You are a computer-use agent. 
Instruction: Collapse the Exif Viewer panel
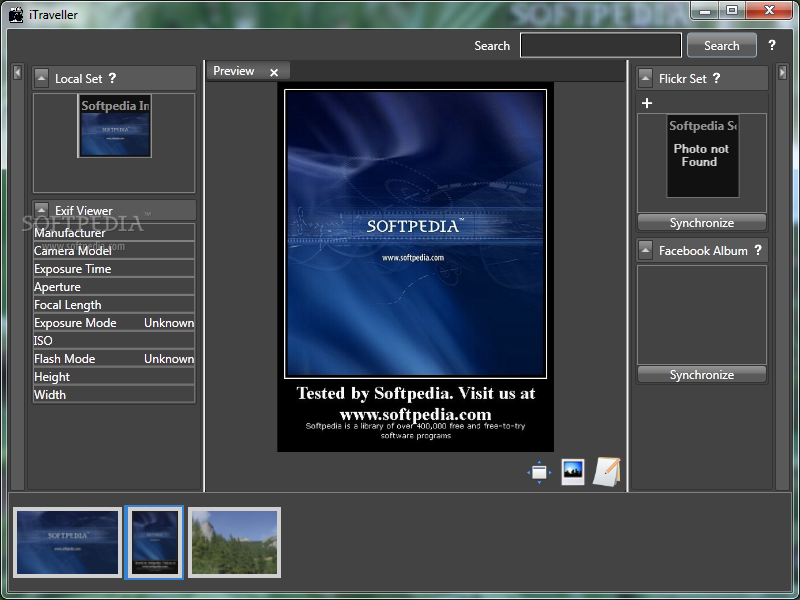point(41,210)
